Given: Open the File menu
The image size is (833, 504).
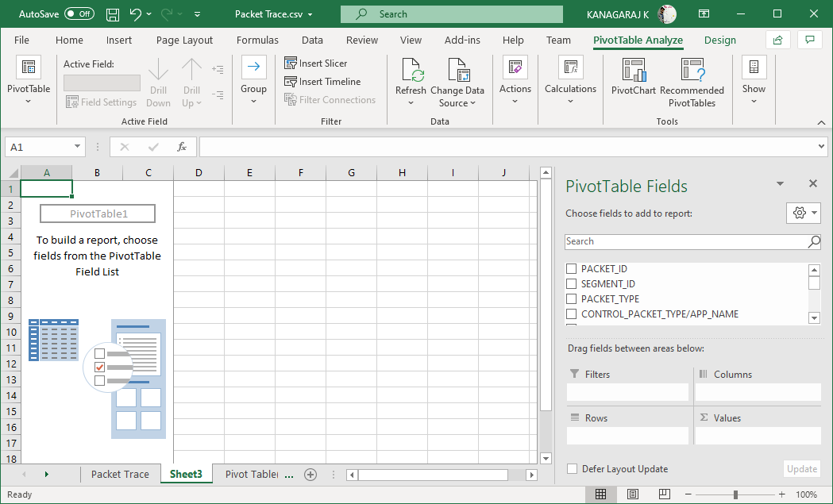Looking at the screenshot, I should click(21, 40).
